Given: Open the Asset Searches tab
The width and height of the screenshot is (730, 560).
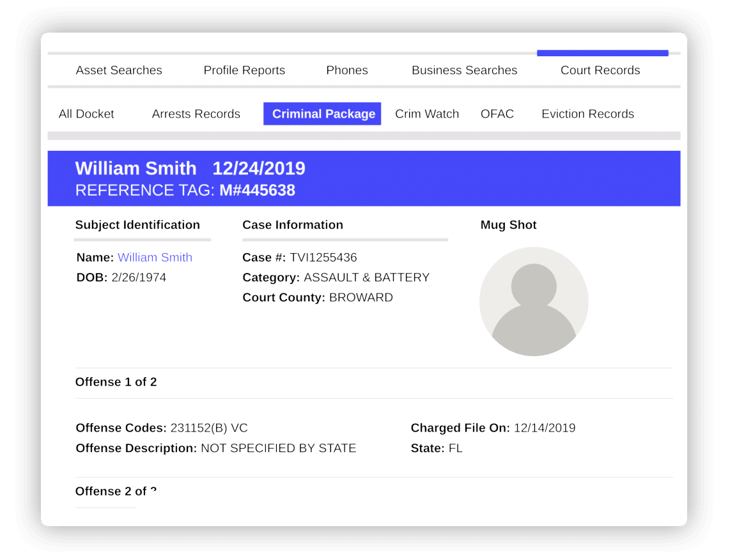Looking at the screenshot, I should 119,70.
